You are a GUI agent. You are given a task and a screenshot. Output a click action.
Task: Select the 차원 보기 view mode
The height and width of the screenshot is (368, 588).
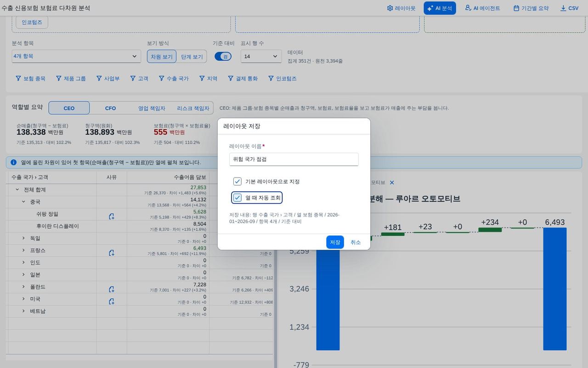coord(162,57)
